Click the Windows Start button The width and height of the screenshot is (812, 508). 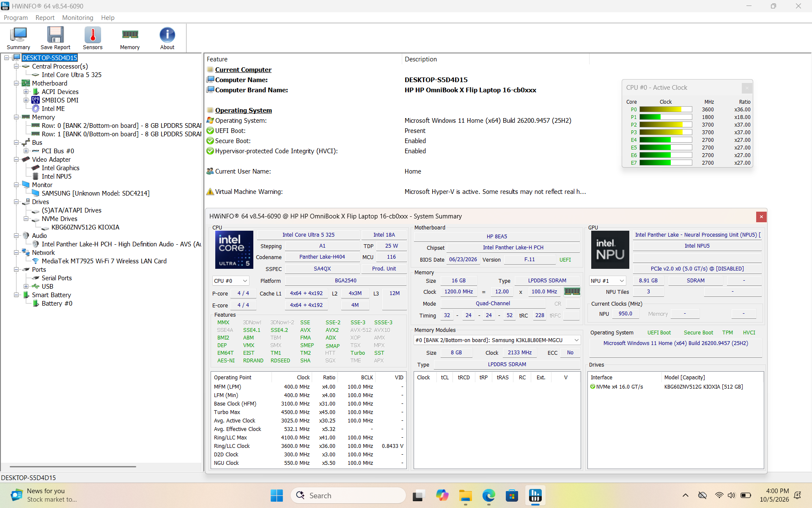coord(277,495)
